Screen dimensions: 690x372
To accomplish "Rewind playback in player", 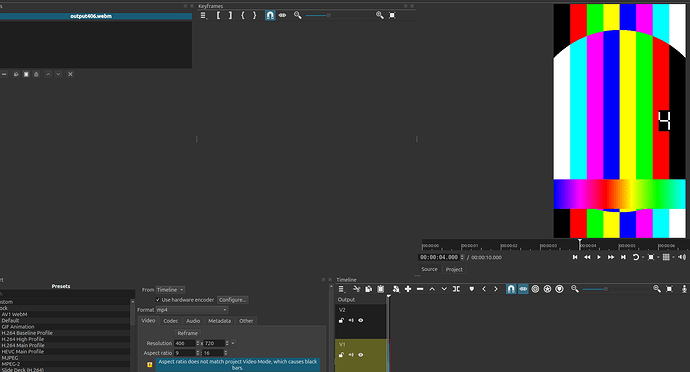I will click(x=587, y=257).
